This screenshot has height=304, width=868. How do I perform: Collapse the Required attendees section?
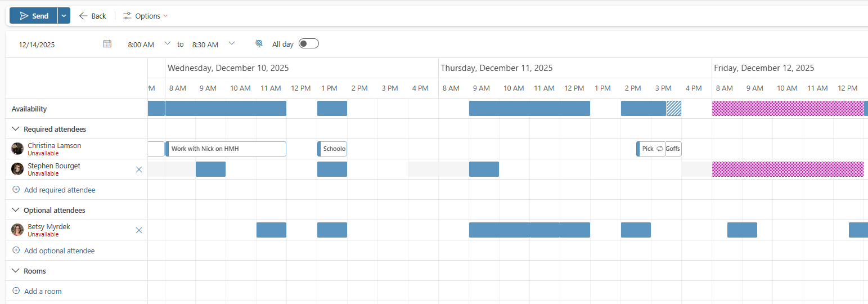coord(16,129)
